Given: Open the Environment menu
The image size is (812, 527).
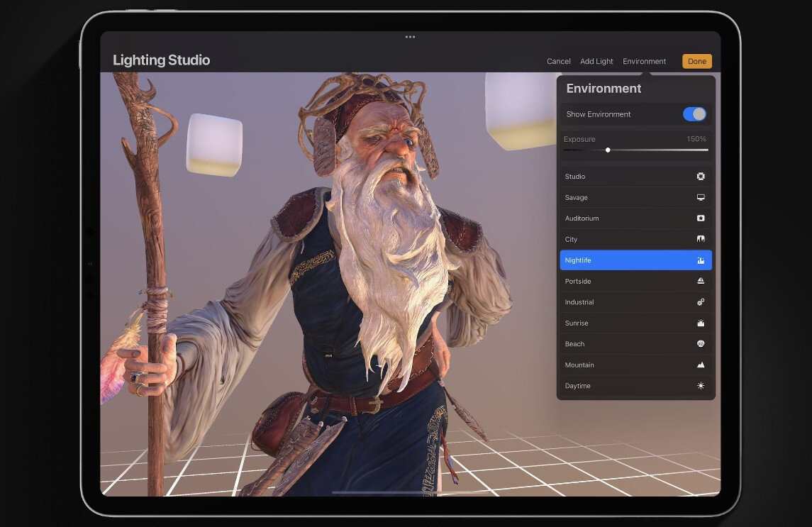Looking at the screenshot, I should (644, 61).
